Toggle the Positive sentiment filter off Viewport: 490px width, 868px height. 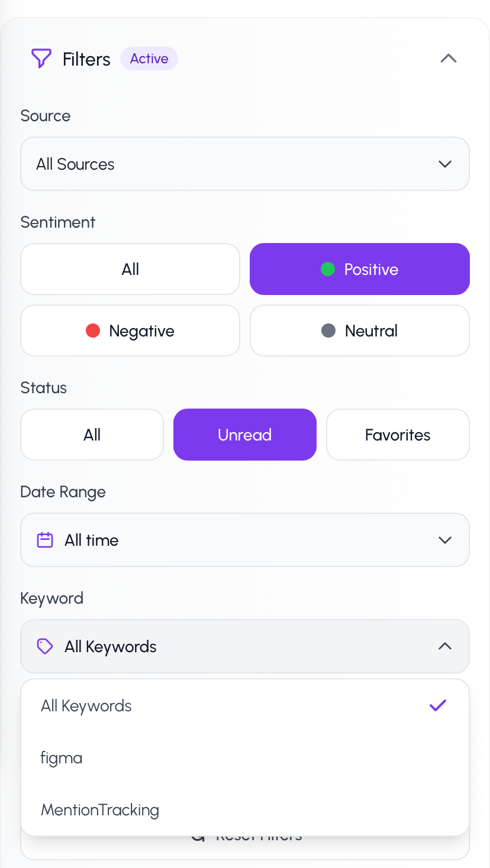click(359, 269)
